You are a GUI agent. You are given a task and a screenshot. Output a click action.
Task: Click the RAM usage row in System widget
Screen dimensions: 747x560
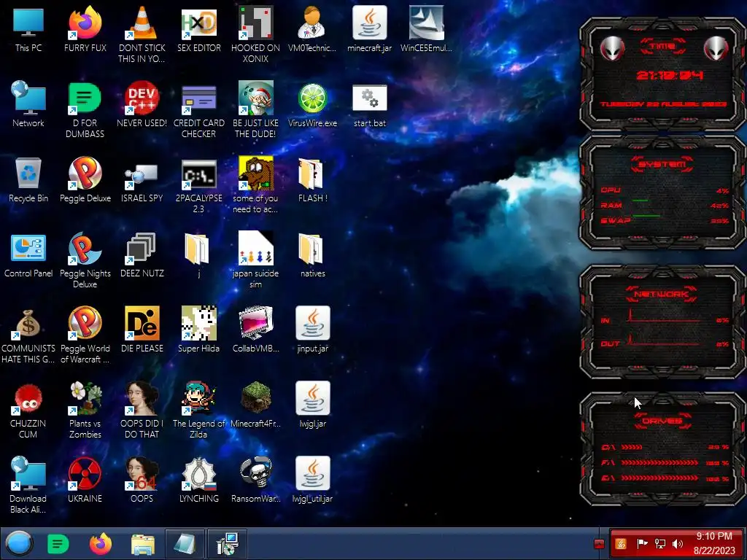[x=664, y=205]
